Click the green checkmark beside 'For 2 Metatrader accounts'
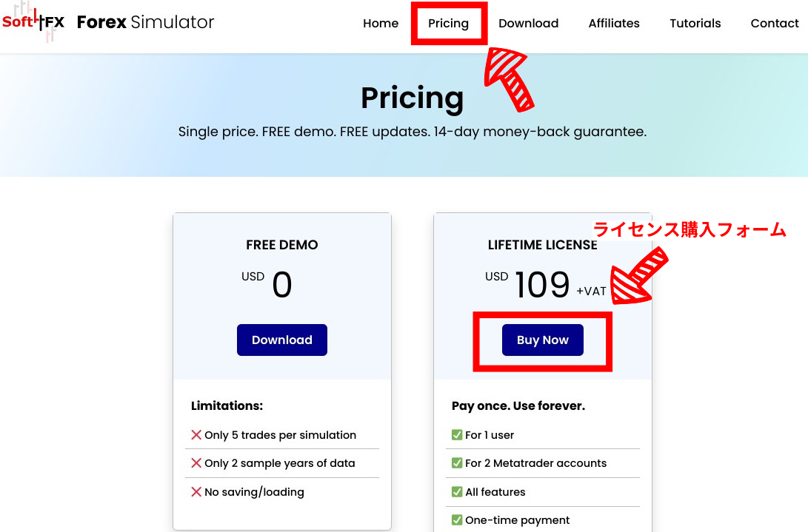This screenshot has width=808, height=532. coord(457,463)
